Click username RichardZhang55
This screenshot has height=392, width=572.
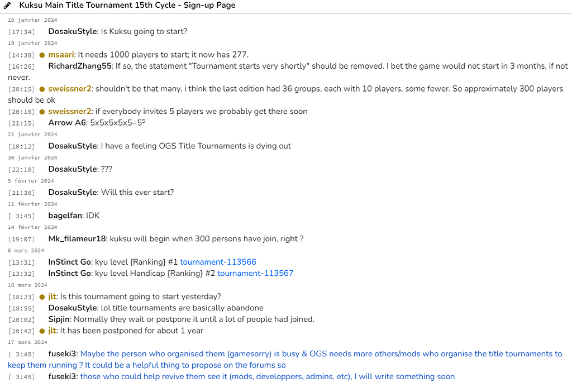tap(80, 66)
